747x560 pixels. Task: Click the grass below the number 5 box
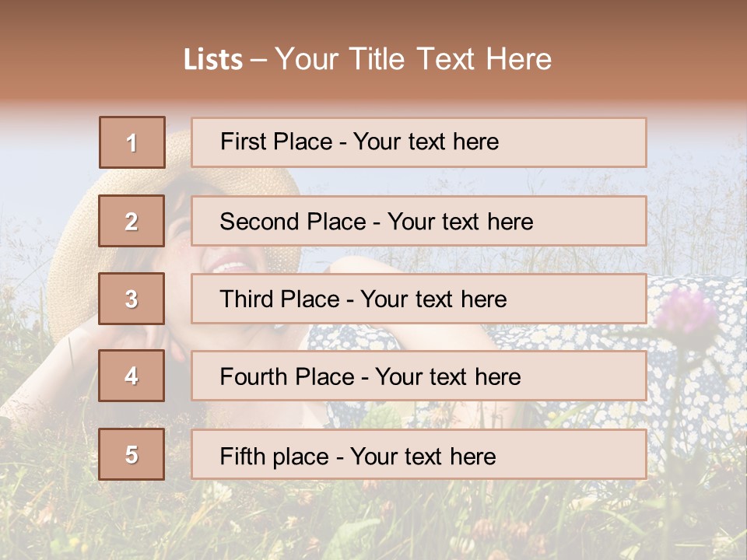pyautogui.click(x=132, y=513)
